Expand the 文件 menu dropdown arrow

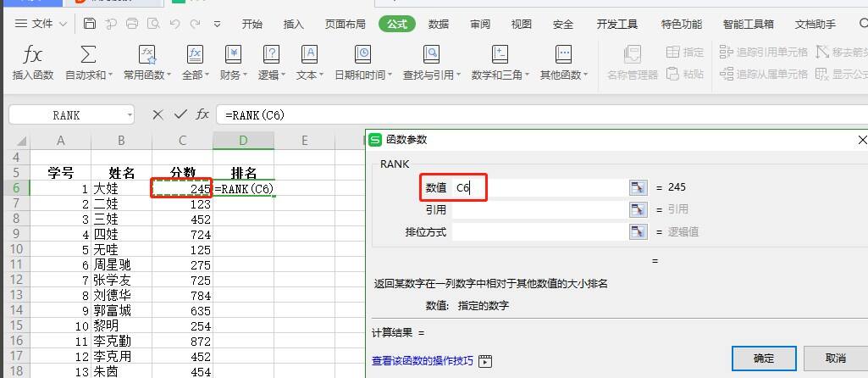pyautogui.click(x=63, y=24)
